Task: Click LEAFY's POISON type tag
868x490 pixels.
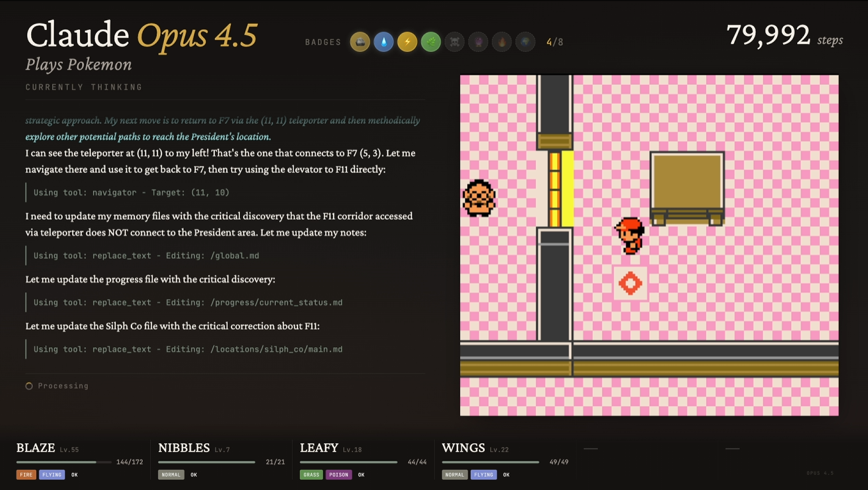Action: tap(338, 475)
